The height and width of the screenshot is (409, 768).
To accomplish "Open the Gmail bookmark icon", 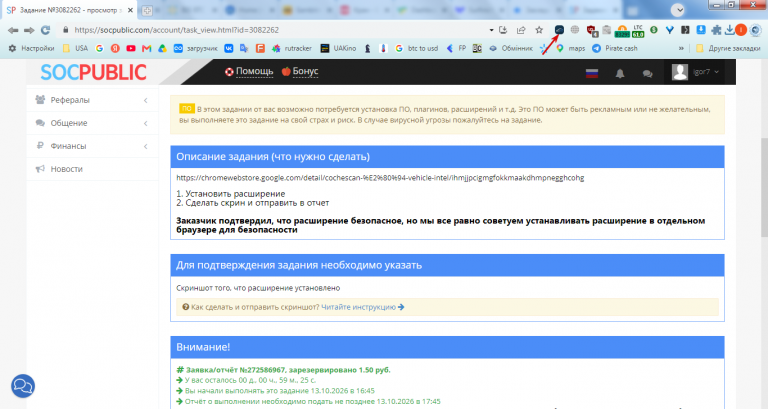I will (x=146, y=48).
